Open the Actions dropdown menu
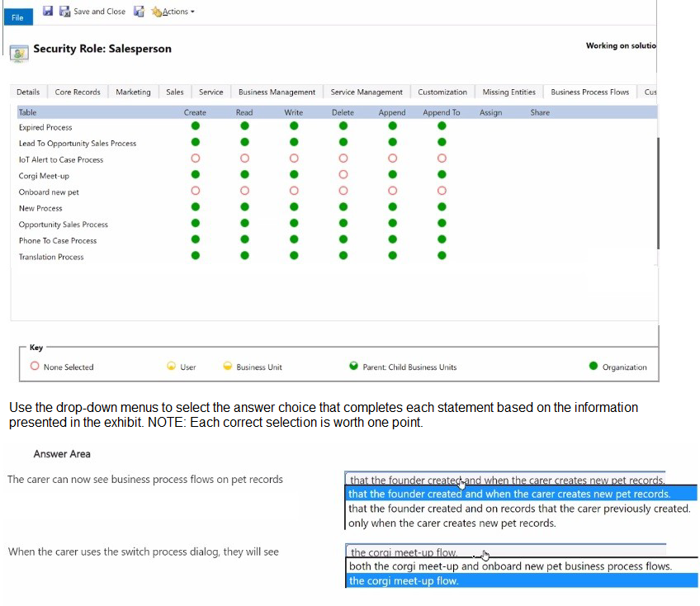 173,12
